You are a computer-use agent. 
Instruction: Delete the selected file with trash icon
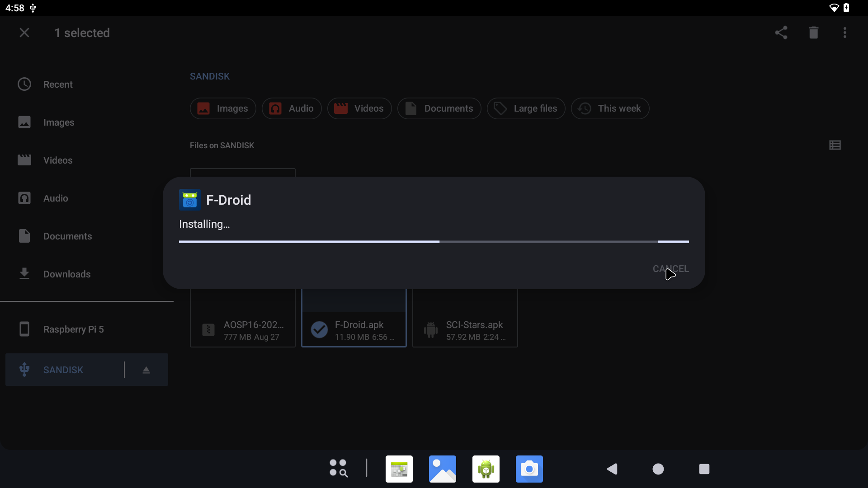[814, 33]
